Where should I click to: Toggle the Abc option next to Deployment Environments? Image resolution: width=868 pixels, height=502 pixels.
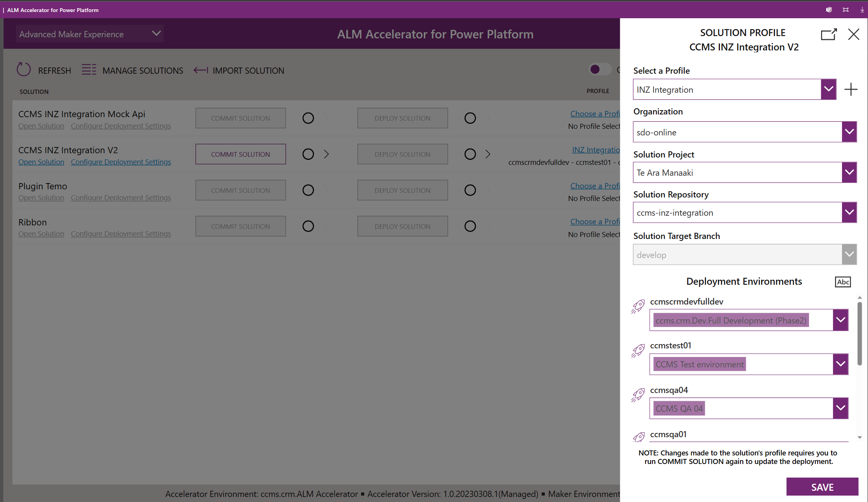[x=843, y=282]
